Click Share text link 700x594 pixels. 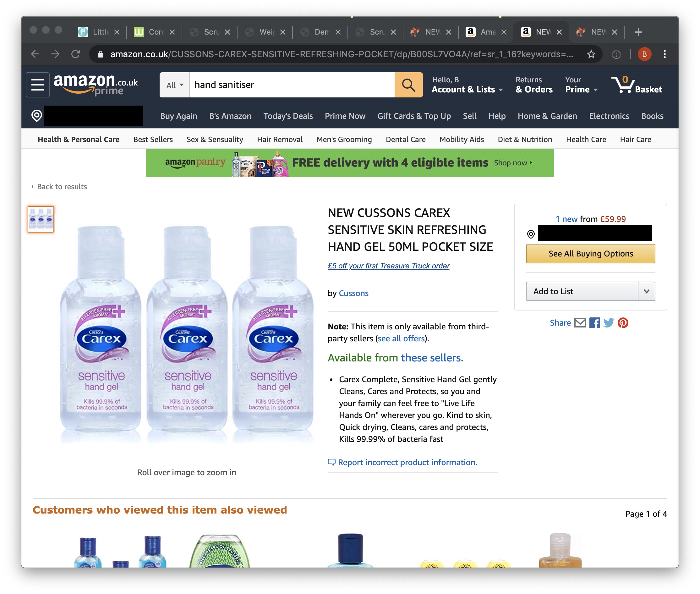coord(560,323)
